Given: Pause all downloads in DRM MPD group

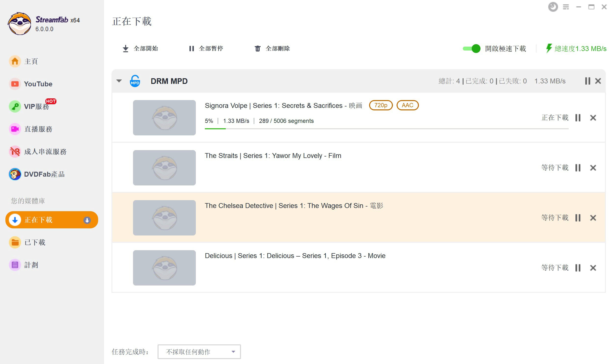Looking at the screenshot, I should pyautogui.click(x=587, y=81).
